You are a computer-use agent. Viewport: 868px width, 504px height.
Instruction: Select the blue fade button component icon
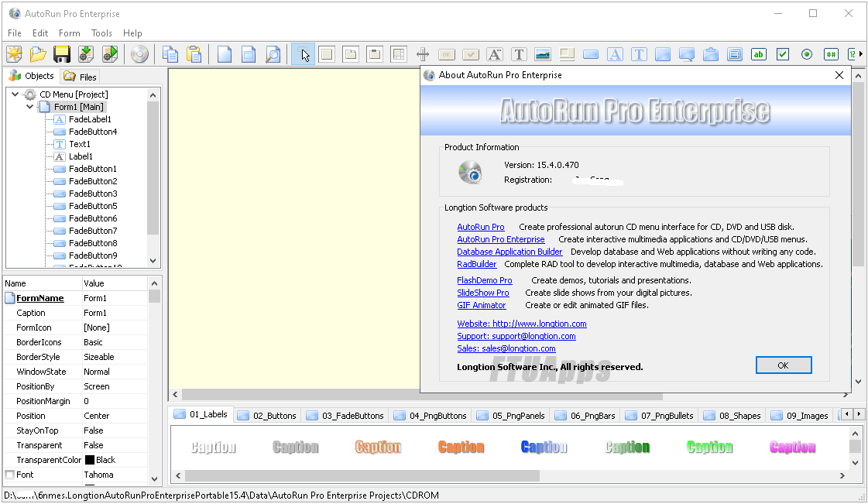(x=591, y=54)
